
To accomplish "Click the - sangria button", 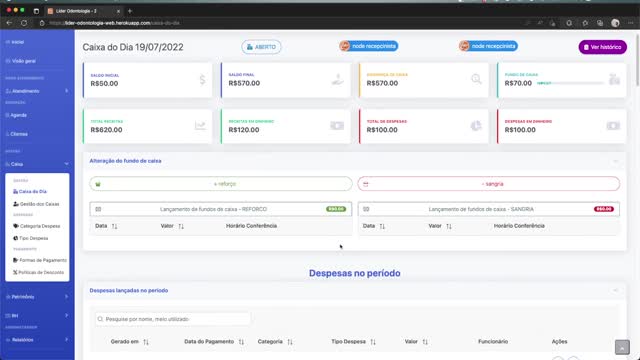I will click(x=489, y=184).
